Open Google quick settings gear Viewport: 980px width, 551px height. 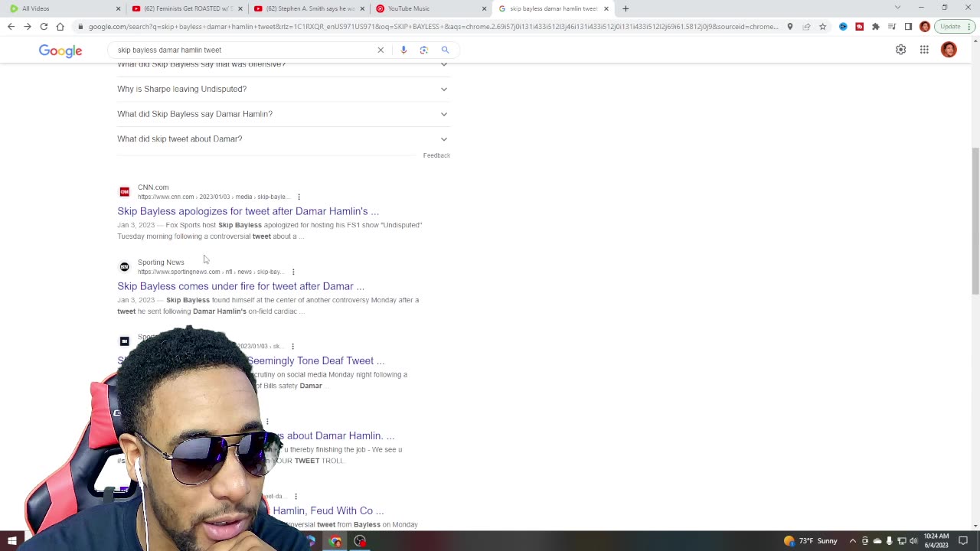(x=900, y=50)
